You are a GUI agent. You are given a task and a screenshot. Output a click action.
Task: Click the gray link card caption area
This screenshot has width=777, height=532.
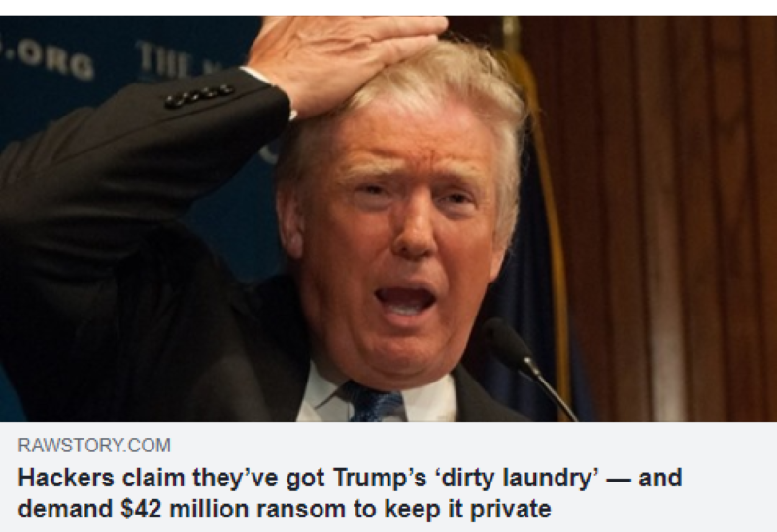(388, 477)
